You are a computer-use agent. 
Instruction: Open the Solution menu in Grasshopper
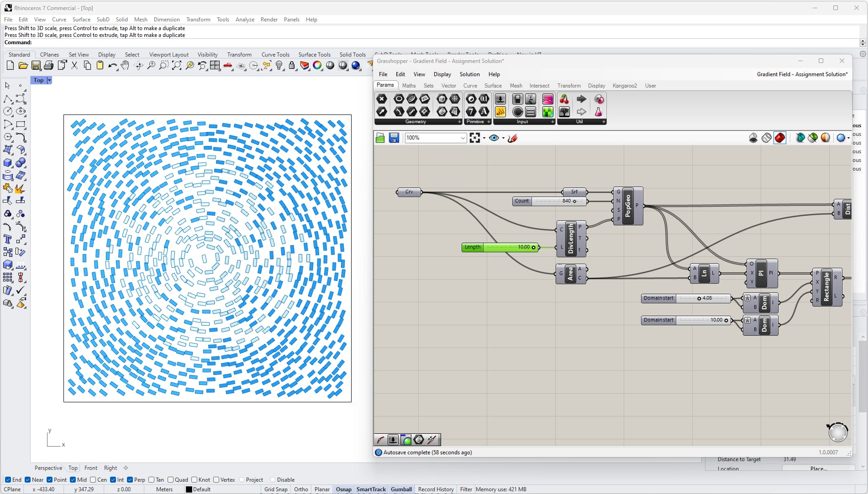(x=469, y=74)
